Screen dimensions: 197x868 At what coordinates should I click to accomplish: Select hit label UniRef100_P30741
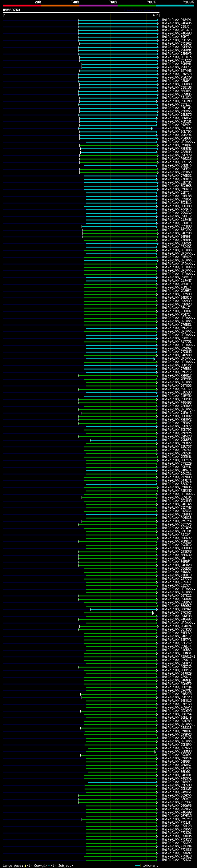coord(176,450)
